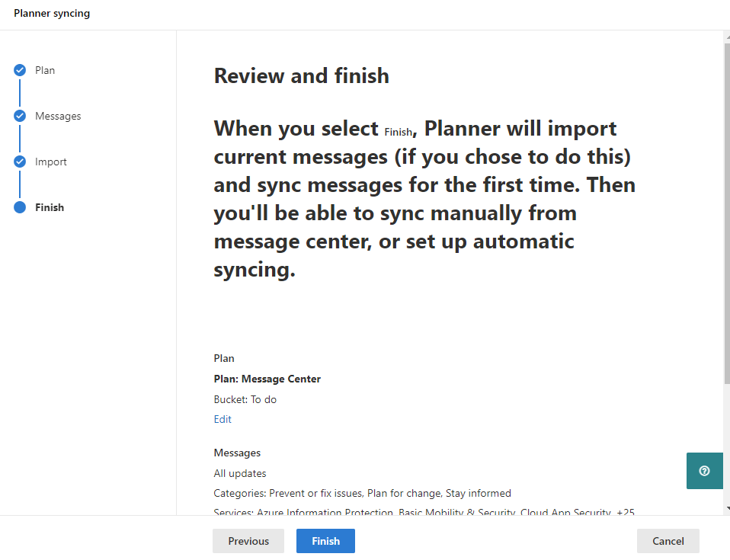Click the Bucket: To do text

tap(245, 399)
